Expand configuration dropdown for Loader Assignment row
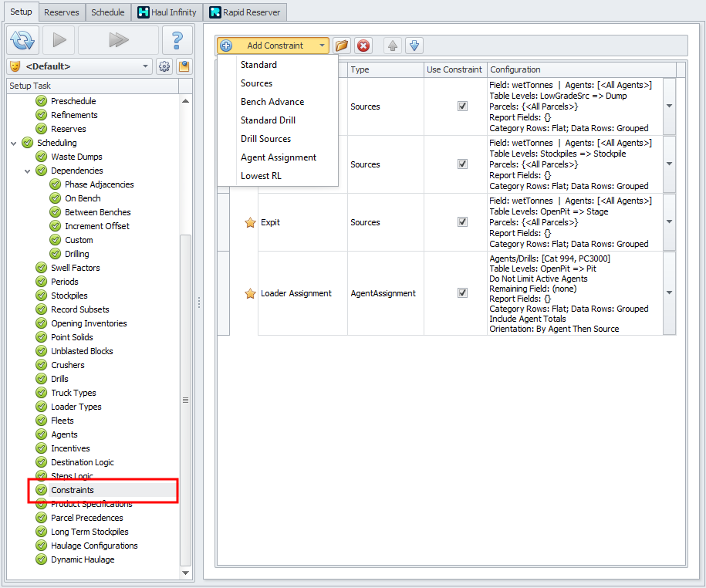This screenshot has height=588, width=706. [669, 293]
